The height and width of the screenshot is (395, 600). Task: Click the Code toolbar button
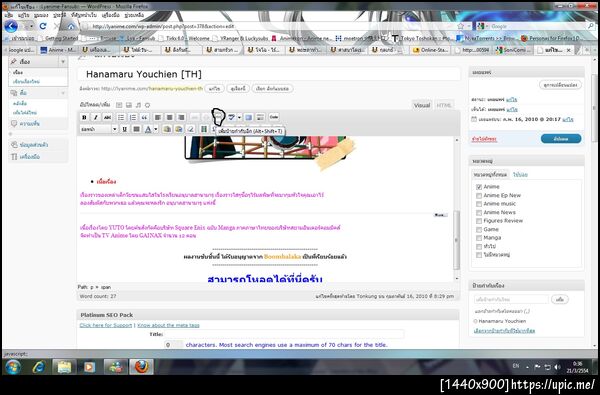[274, 117]
